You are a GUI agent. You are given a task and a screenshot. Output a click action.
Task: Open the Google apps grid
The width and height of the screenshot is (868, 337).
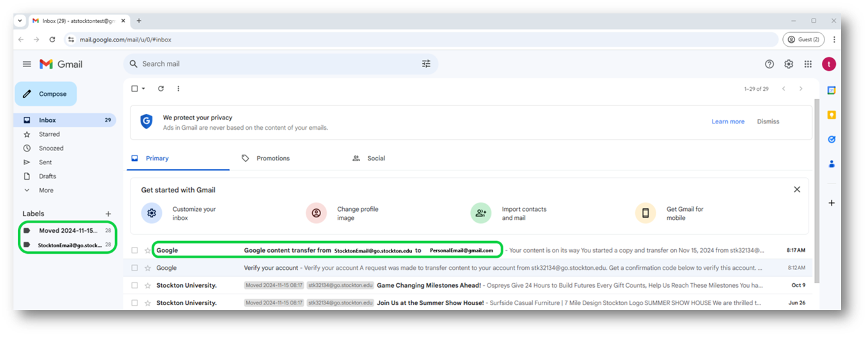[808, 64]
